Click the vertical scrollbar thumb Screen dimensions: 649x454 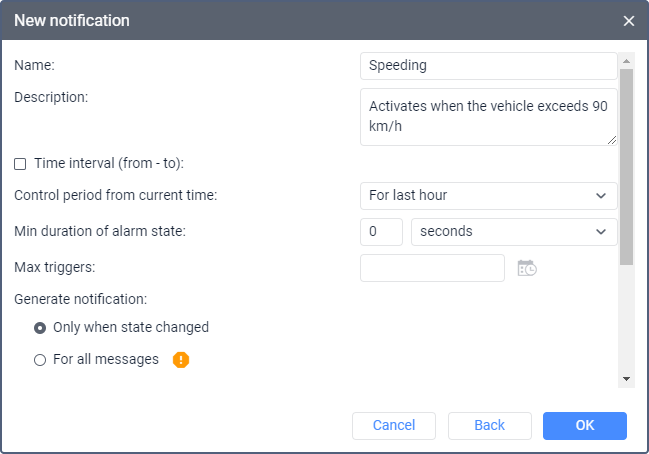coord(626,165)
